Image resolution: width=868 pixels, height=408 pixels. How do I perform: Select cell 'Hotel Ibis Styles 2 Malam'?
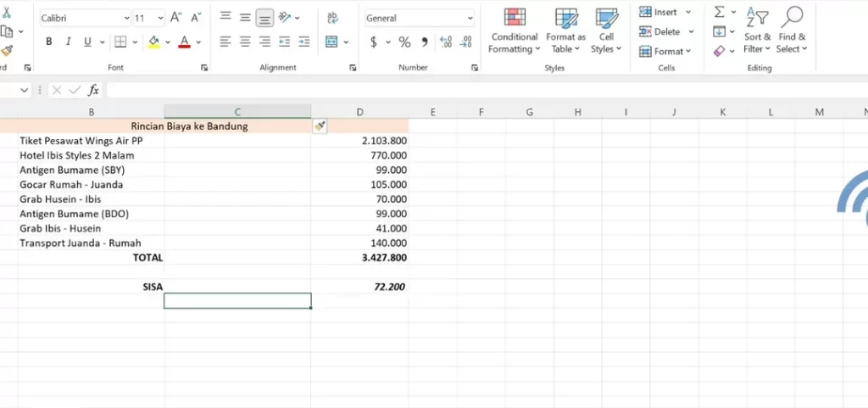[x=92, y=155]
